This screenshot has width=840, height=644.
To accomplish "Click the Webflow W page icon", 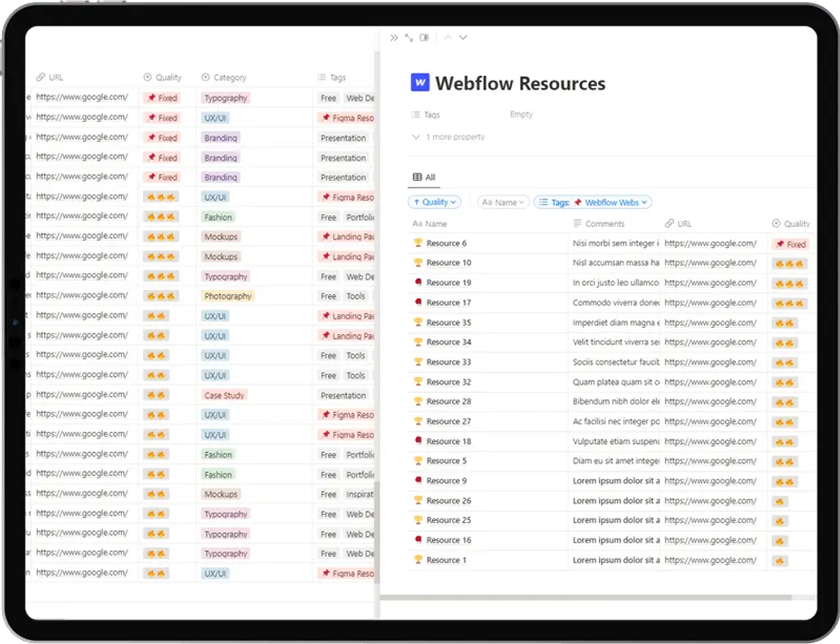I will click(x=420, y=82).
